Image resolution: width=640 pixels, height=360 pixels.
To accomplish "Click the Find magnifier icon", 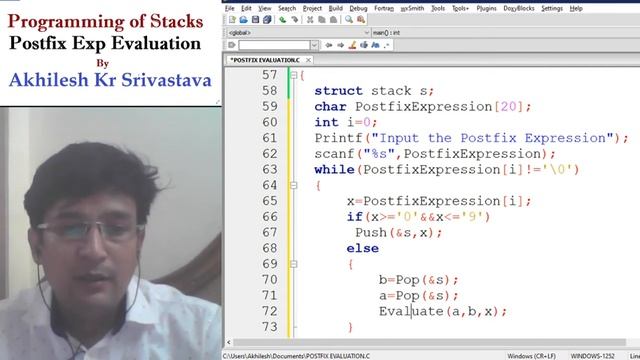I will [x=349, y=20].
